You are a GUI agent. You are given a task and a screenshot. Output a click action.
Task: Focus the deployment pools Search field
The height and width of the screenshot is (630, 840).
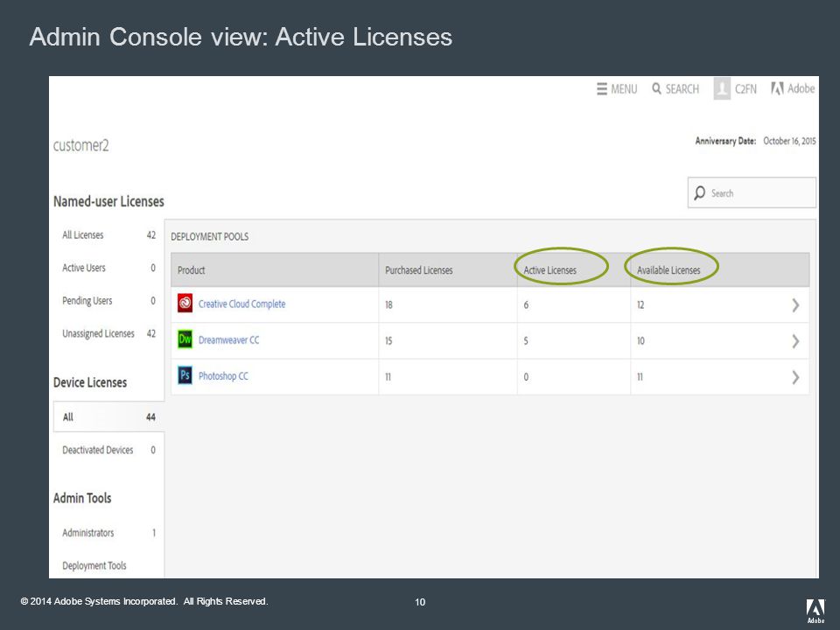coord(752,192)
